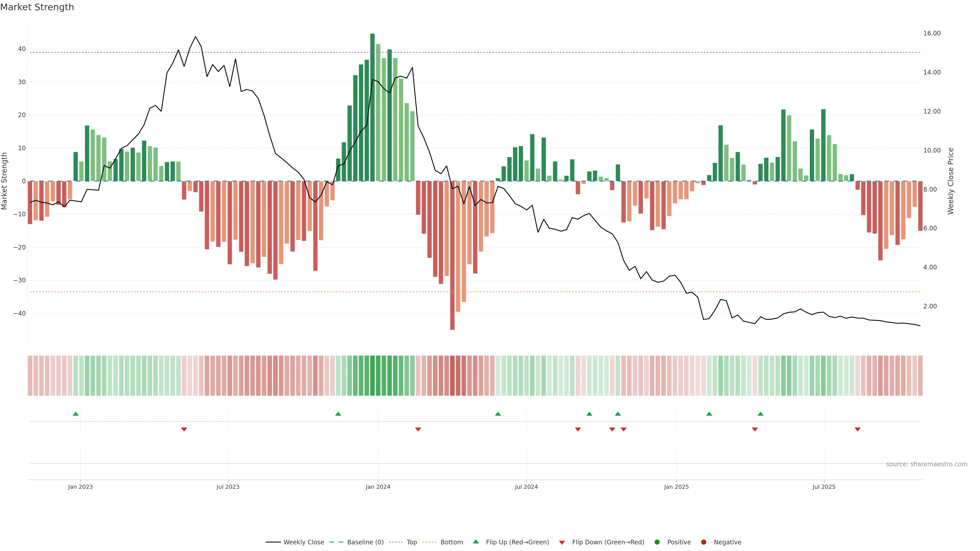Viewport: 980px width, 551px height.
Task: Click the leftmost red Flip Down triangle marker
Action: click(184, 429)
